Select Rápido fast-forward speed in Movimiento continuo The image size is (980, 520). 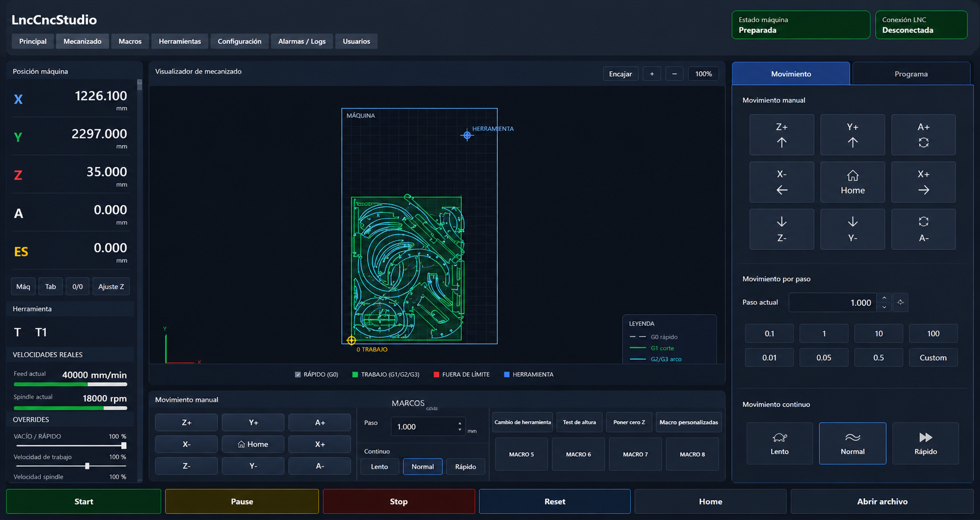[x=925, y=443]
